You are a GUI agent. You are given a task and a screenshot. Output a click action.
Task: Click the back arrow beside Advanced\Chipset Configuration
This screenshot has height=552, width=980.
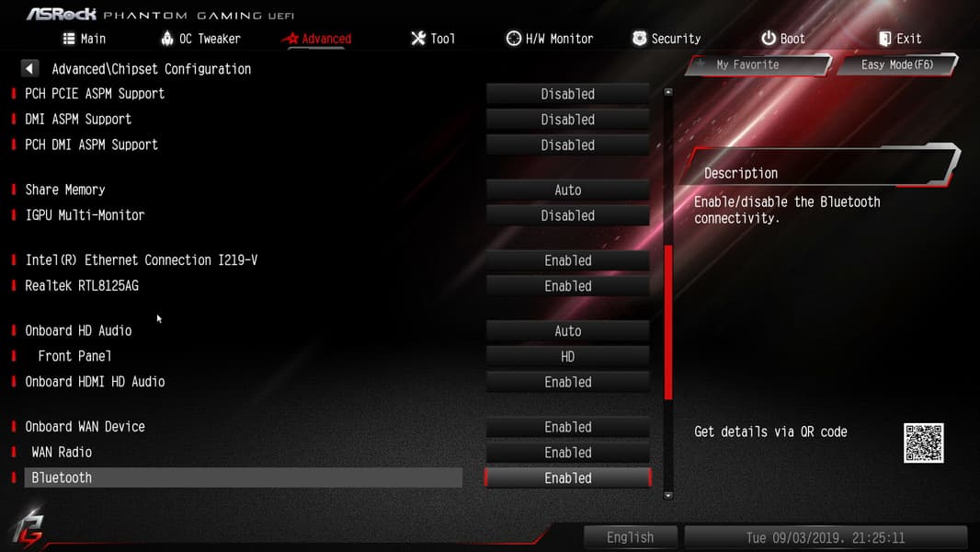(29, 68)
